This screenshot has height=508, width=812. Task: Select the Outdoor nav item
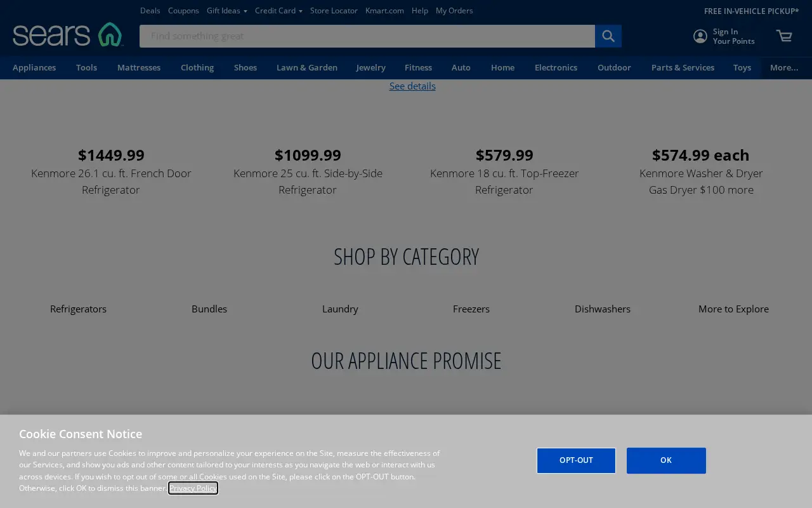[614, 67]
